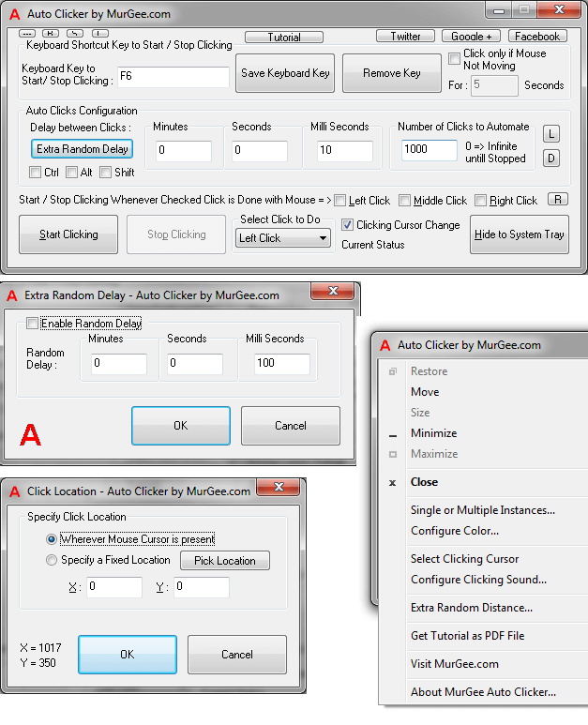Check the Left Click start/stop trigger box
The height and width of the screenshot is (725, 588).
[x=339, y=200]
